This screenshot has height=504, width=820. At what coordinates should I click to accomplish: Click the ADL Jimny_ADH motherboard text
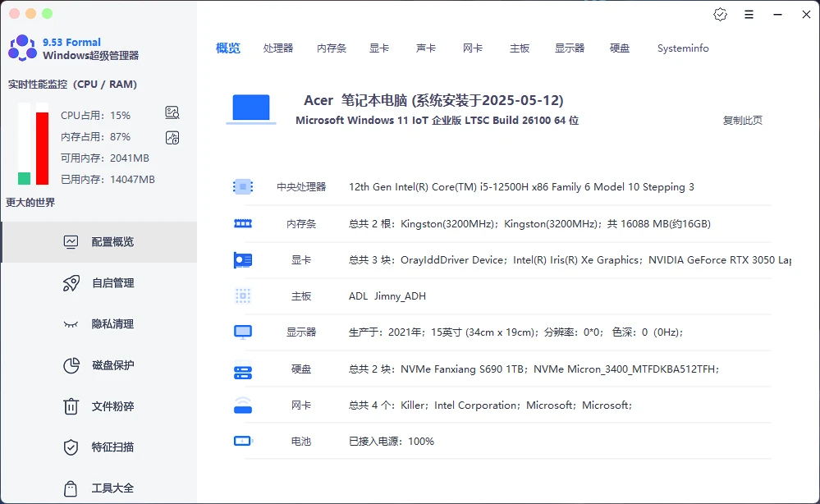(387, 296)
